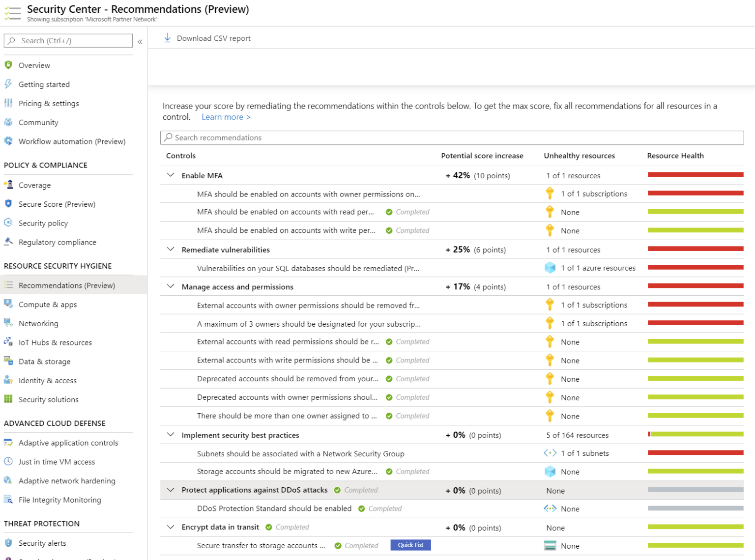Viewport: 755px width, 560px height.
Task: Collapse the Remediate vulnerabilities section
Action: coord(171,249)
